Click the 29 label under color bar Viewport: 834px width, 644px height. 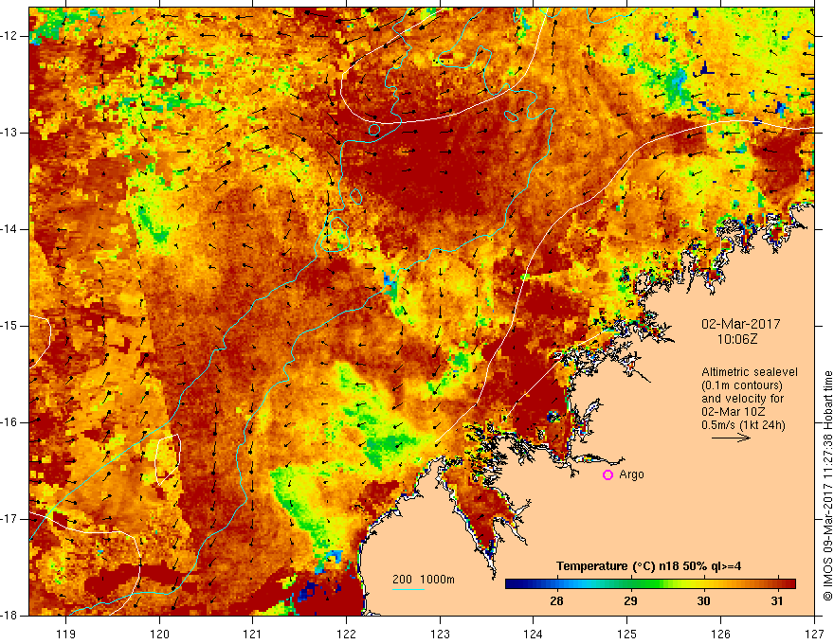(630, 601)
